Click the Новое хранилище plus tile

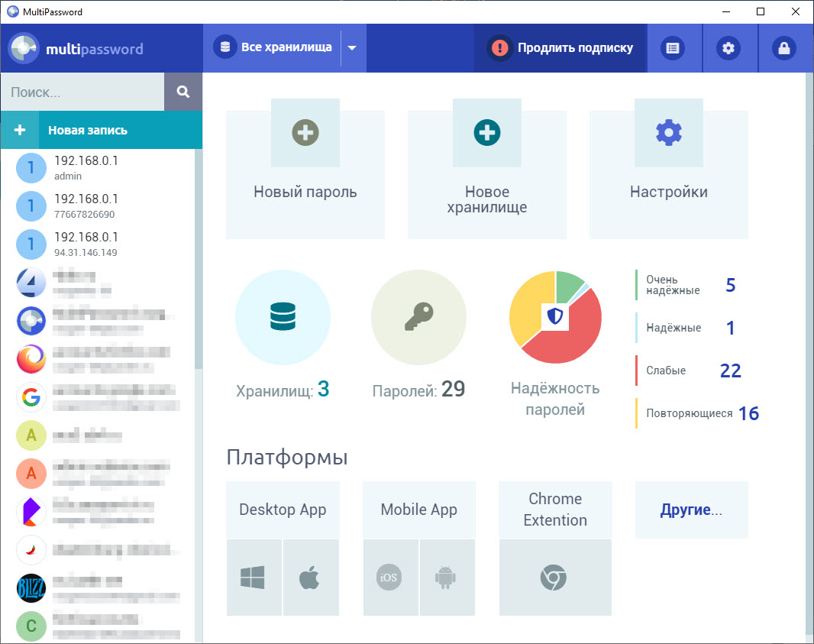(487, 169)
